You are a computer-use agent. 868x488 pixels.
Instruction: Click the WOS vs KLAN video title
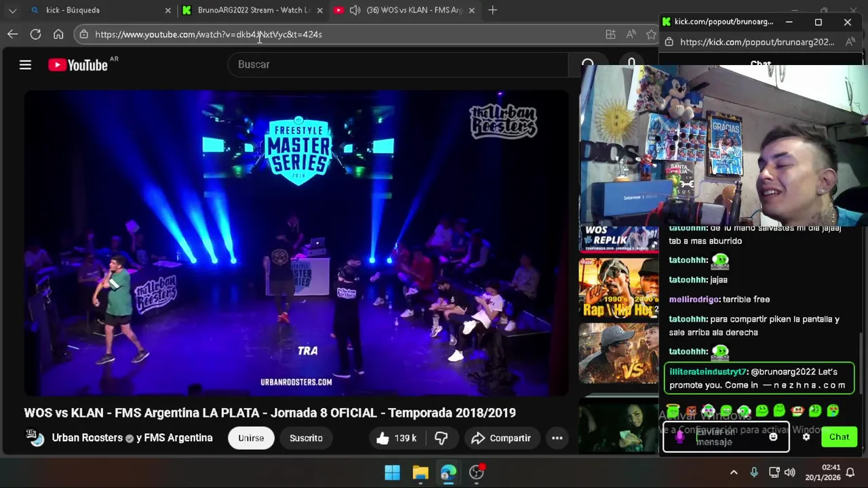click(x=270, y=413)
